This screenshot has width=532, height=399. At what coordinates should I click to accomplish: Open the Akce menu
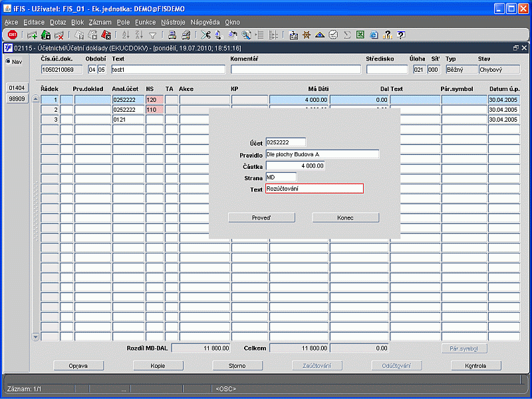tap(11, 22)
